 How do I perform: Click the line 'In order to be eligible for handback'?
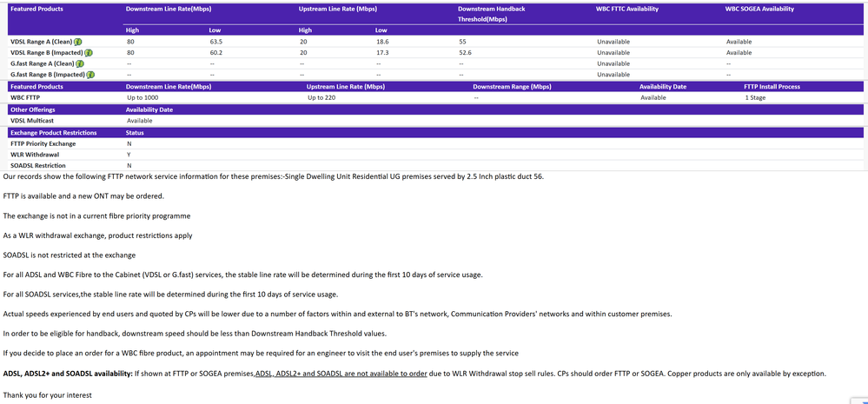tap(195, 333)
